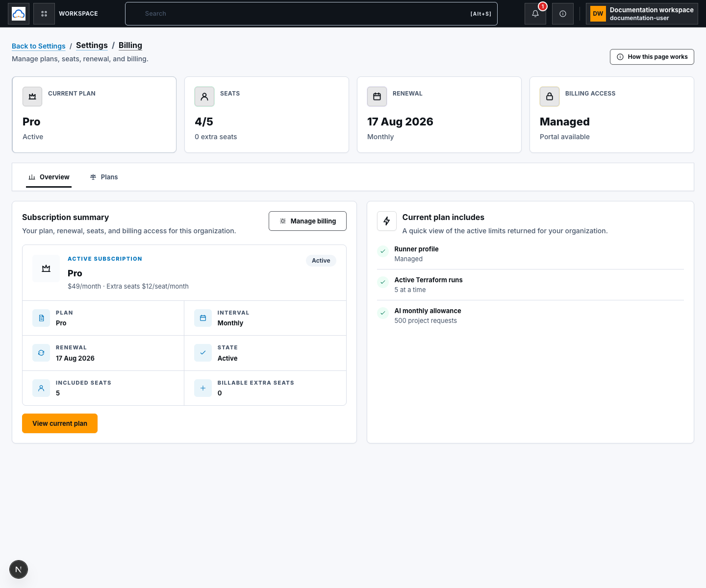
Task: Click the 'Portal available' text
Action: (x=565, y=137)
